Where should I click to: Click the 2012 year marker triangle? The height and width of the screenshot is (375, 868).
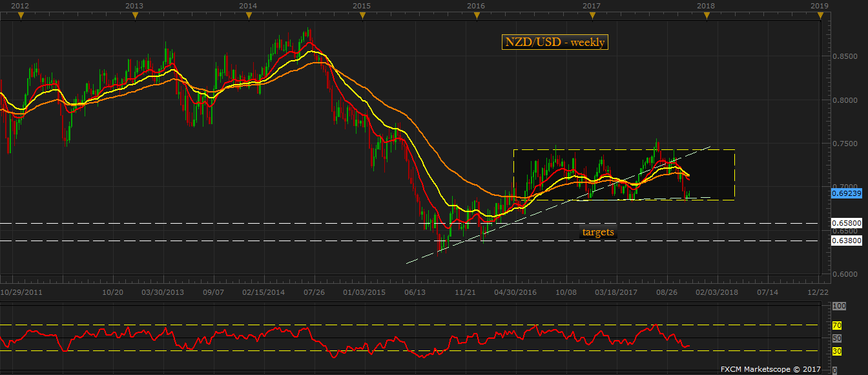tap(21, 16)
